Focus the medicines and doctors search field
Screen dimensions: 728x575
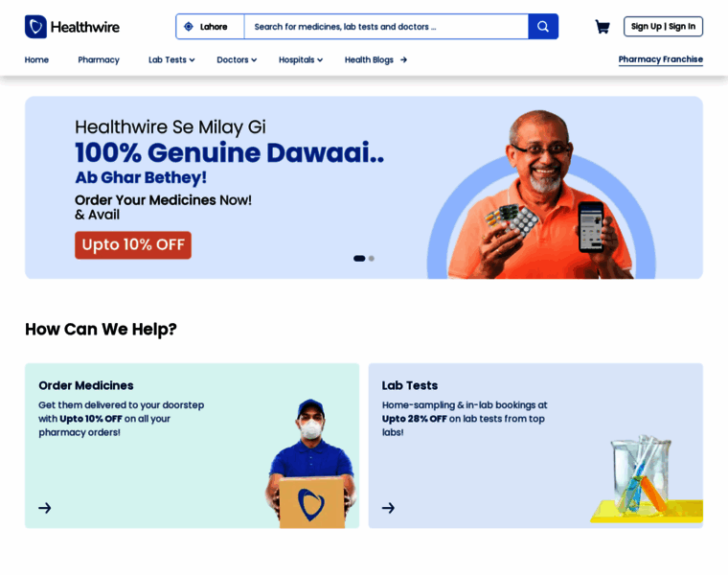386,27
